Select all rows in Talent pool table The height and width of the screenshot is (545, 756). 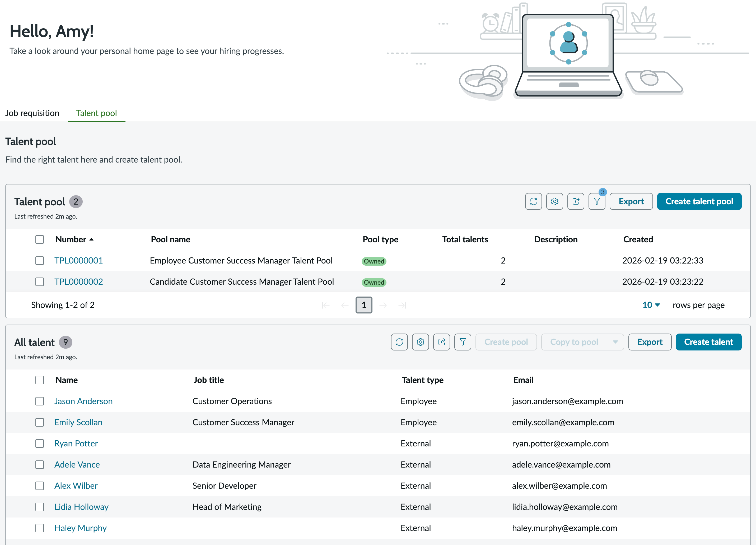pyautogui.click(x=40, y=239)
